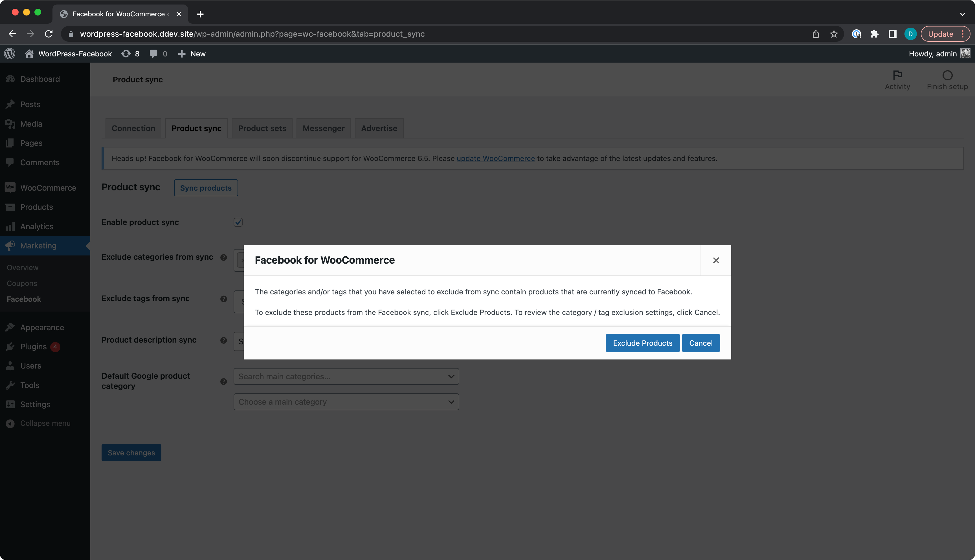Screen dimensions: 975x560
Task: Expand the Search main categories dropdown
Action: click(x=346, y=376)
